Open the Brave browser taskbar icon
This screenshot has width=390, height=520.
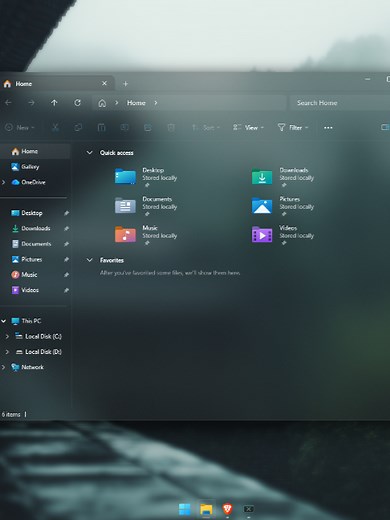227,509
